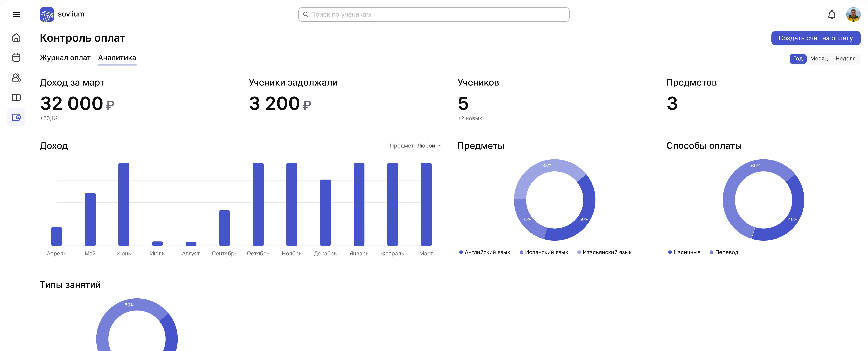Open notifications bell

pyautogui.click(x=832, y=15)
